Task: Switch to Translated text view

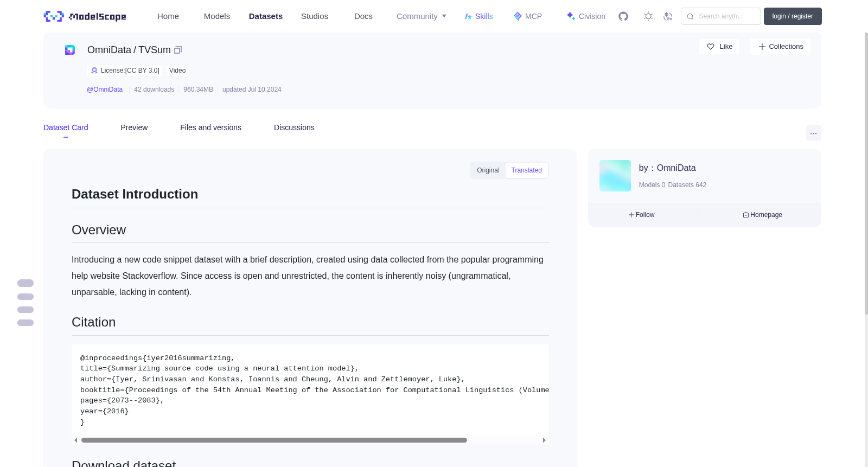Action: [526, 170]
